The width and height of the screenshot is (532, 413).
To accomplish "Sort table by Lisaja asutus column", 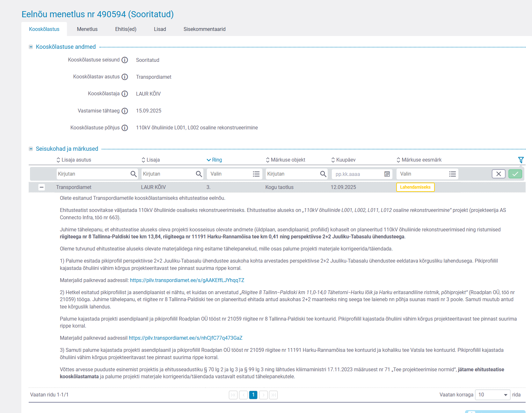I will click(74, 160).
